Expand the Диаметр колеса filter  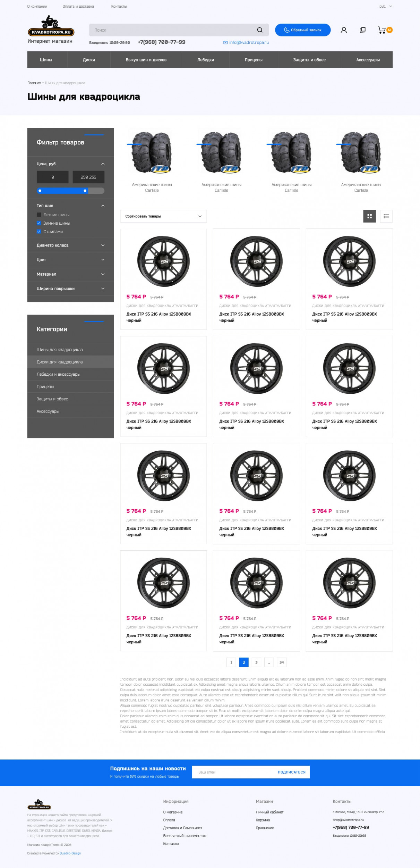(x=70, y=245)
